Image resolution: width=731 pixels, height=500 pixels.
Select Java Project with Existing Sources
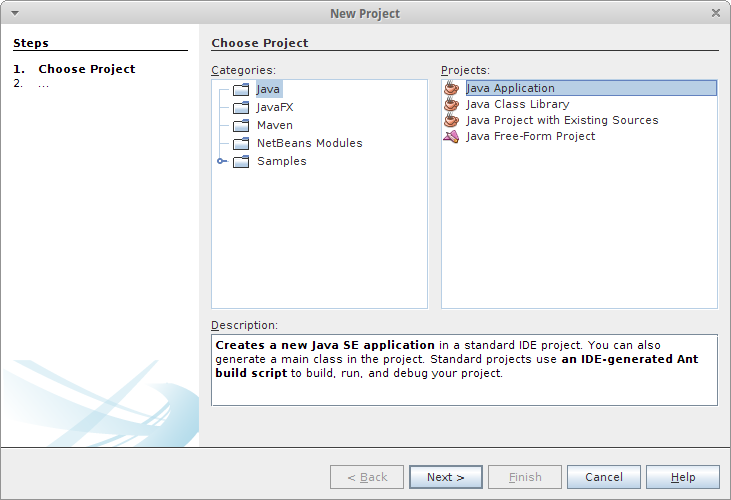tap(562, 120)
